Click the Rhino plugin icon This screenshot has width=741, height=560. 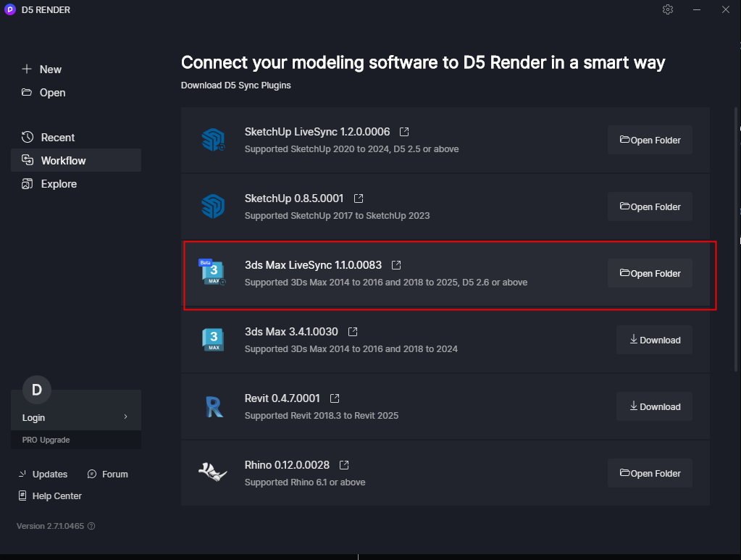tap(213, 472)
